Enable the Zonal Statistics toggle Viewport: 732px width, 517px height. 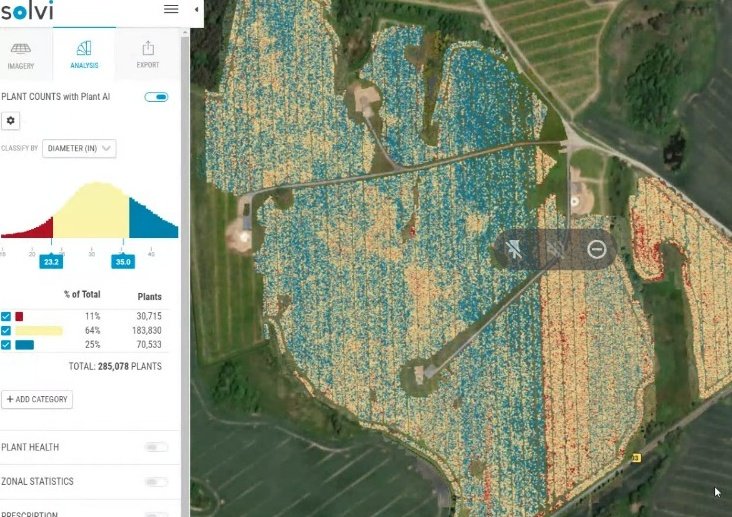[156, 482]
